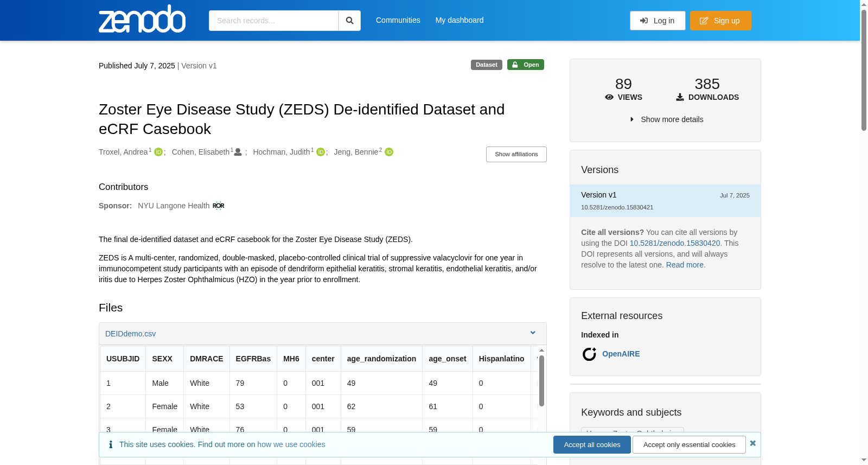Open DOI 10.5281/zenodo.15830420 link

coord(675,243)
